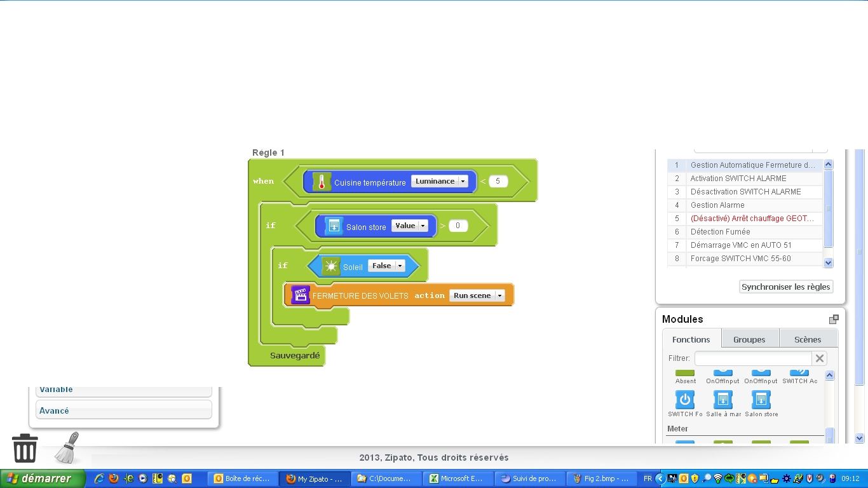Switch to the Scènes tab
The image size is (868, 488).
click(x=808, y=339)
